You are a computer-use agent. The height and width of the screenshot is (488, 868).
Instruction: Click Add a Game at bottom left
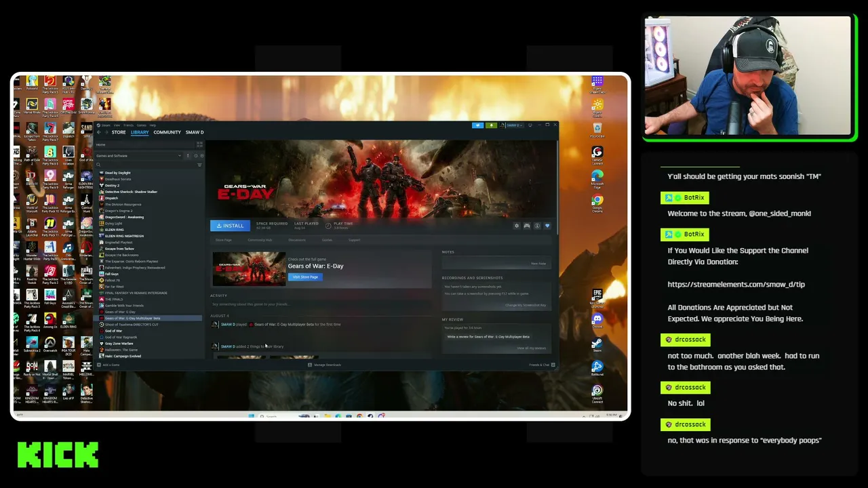(x=108, y=365)
